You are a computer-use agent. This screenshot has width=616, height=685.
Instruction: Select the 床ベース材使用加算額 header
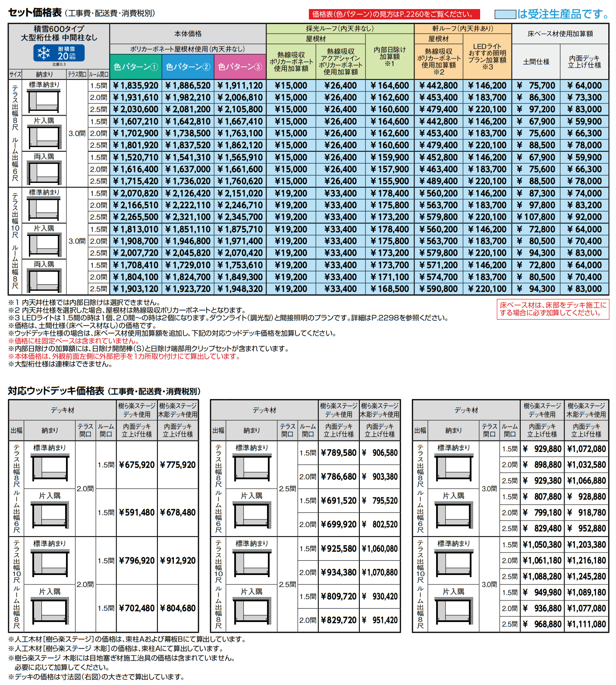tap(560, 34)
